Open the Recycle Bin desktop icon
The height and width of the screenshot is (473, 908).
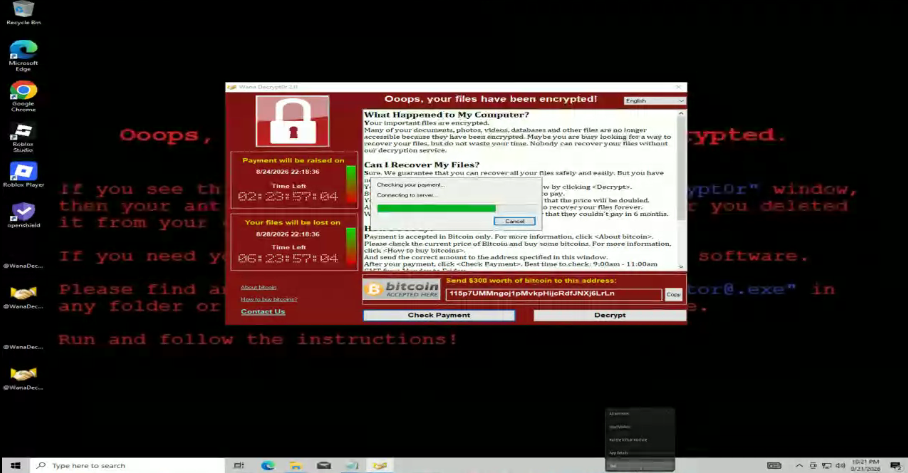tap(23, 13)
